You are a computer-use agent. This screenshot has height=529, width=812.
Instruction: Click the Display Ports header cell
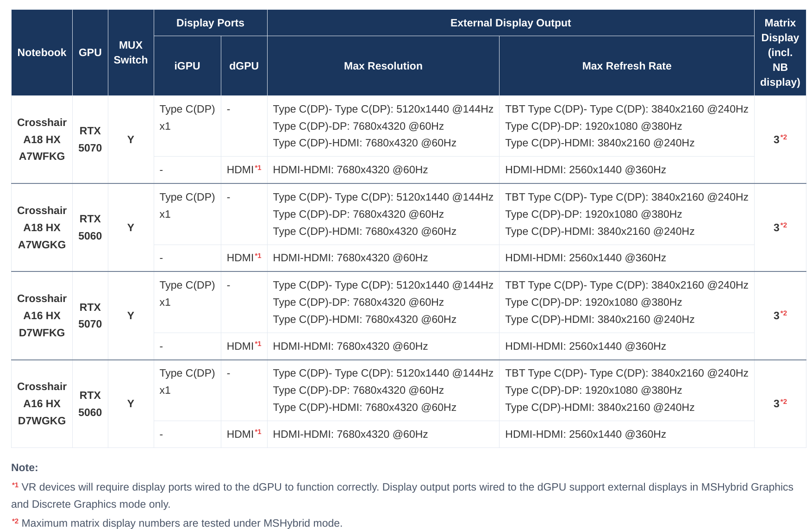(210, 23)
